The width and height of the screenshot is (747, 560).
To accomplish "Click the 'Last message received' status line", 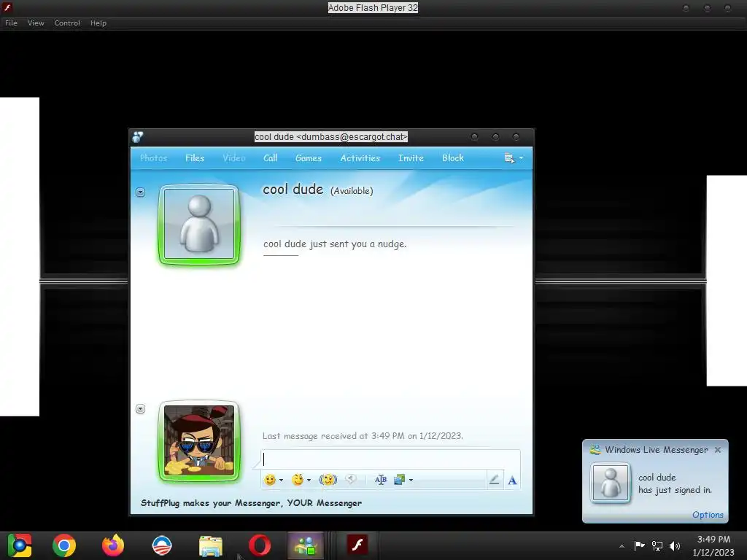I will click(x=363, y=436).
